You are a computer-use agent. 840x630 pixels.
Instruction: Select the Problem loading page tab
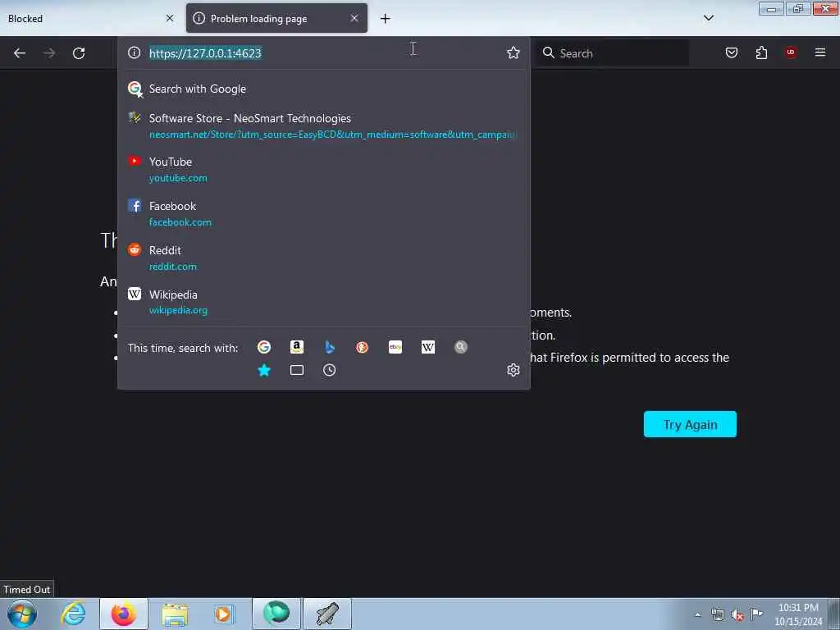pos(276,18)
